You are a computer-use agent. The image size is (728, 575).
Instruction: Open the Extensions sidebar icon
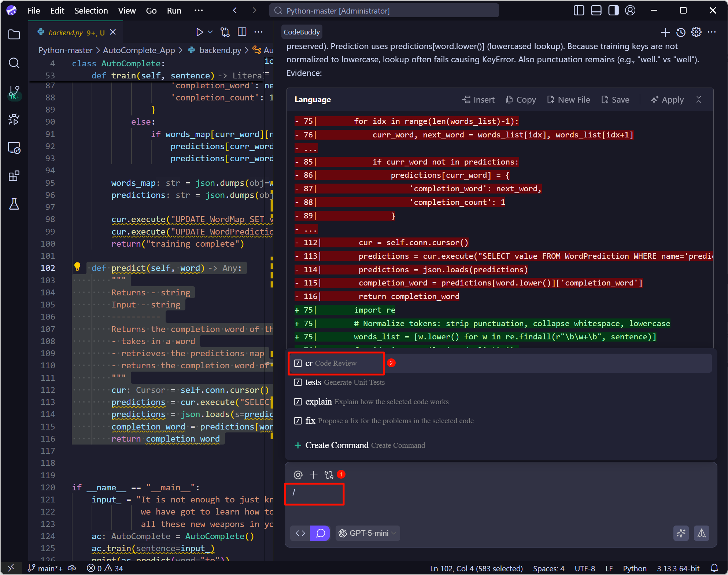click(14, 176)
